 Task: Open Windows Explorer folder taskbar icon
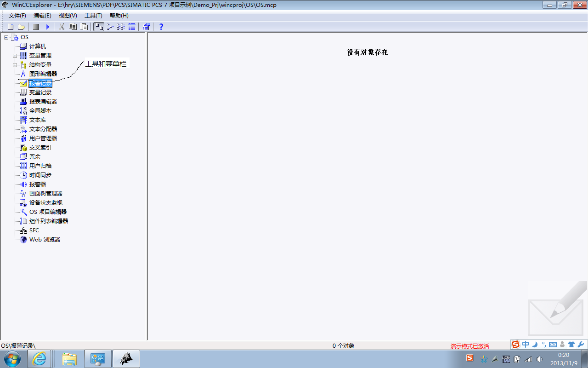[69, 359]
